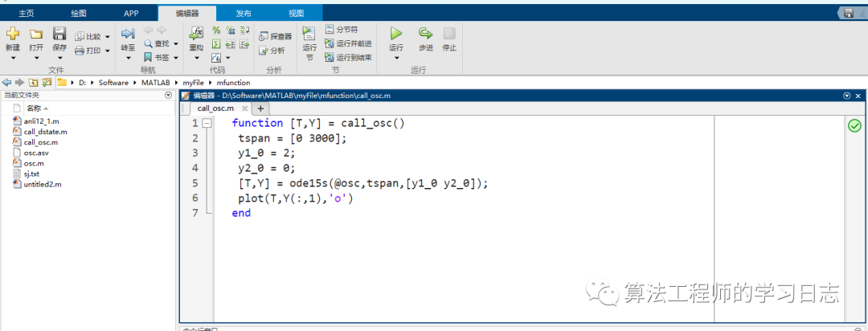Screen dimensions: 868x331
Task: Click the Go To (转至) arrow icon
Action: tap(128, 33)
